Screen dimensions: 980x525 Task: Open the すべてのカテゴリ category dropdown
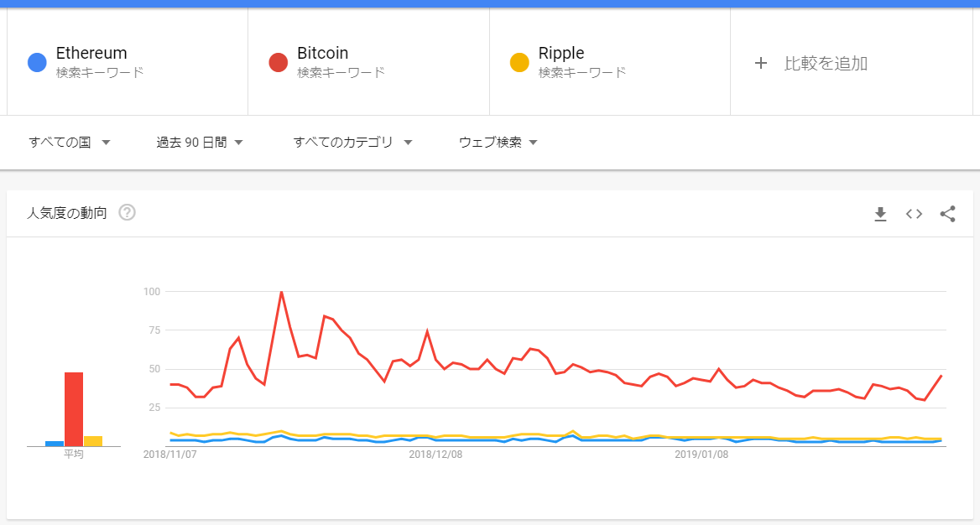[352, 143]
